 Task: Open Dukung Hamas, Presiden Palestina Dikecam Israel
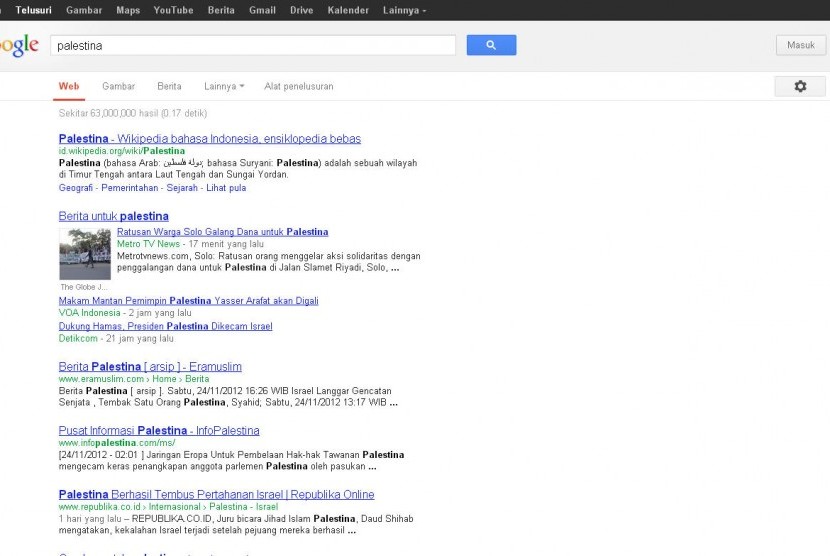pyautogui.click(x=166, y=326)
